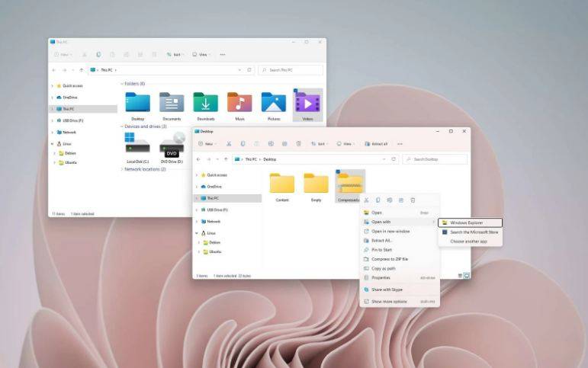Click the copy icon atop the context menu
This screenshot has height=368, width=588.
point(378,200)
